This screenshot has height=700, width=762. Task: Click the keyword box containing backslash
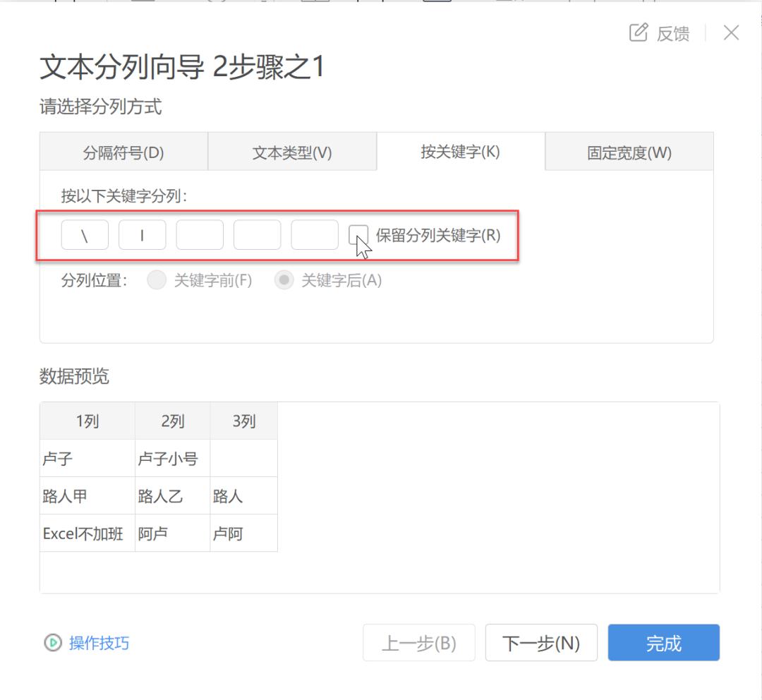click(x=84, y=234)
